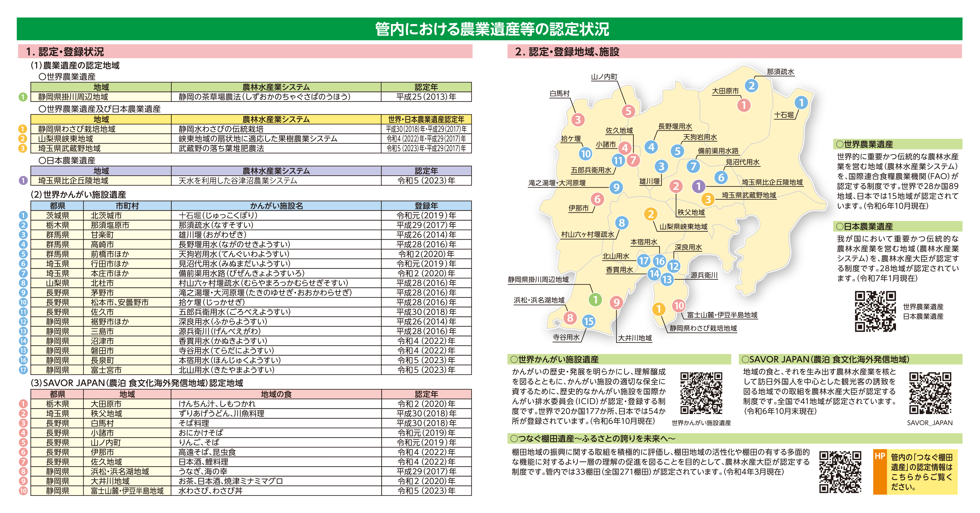Click cell 静岡水わさびの伝統栽培
The image size is (980, 513).
pyautogui.click(x=276, y=129)
